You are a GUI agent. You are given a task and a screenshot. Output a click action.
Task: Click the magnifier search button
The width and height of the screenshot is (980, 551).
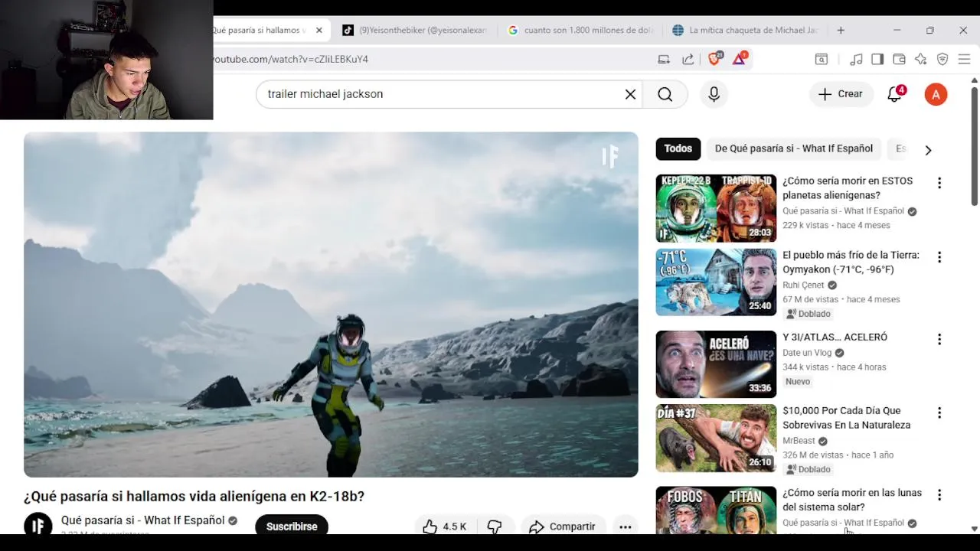pos(665,94)
